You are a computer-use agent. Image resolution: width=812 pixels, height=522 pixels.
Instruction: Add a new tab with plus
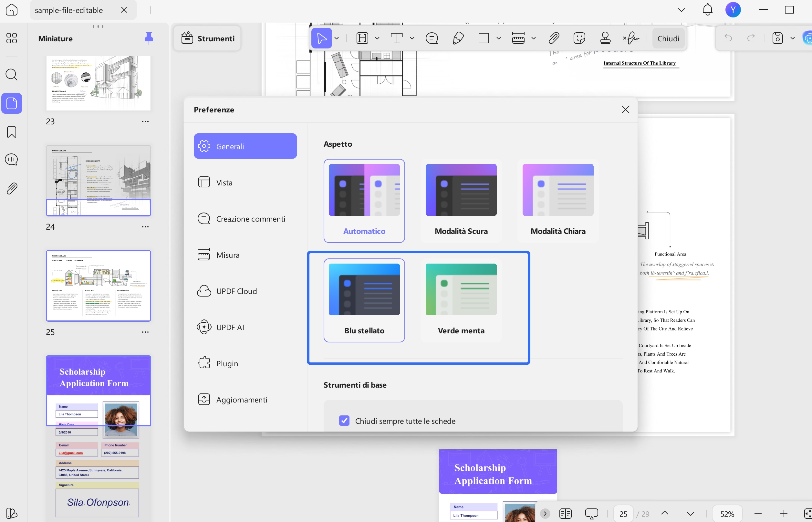click(x=150, y=10)
